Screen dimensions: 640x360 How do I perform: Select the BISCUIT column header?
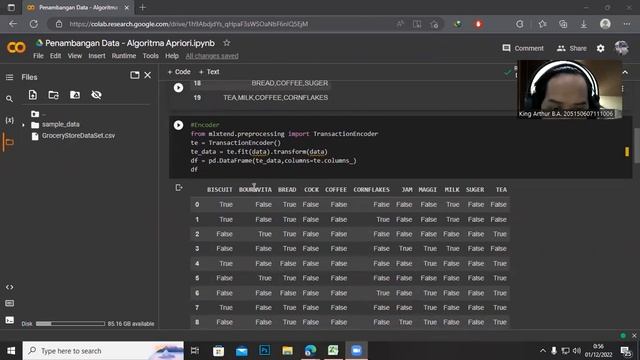pos(220,190)
